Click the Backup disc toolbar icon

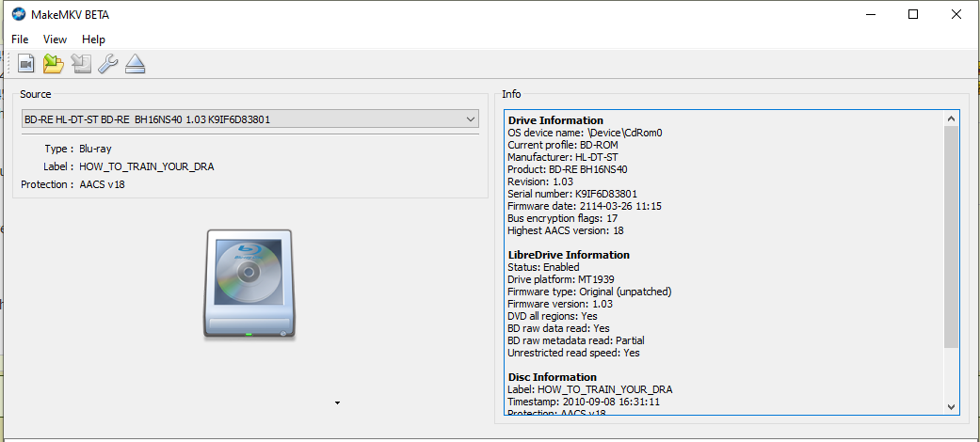[81, 64]
